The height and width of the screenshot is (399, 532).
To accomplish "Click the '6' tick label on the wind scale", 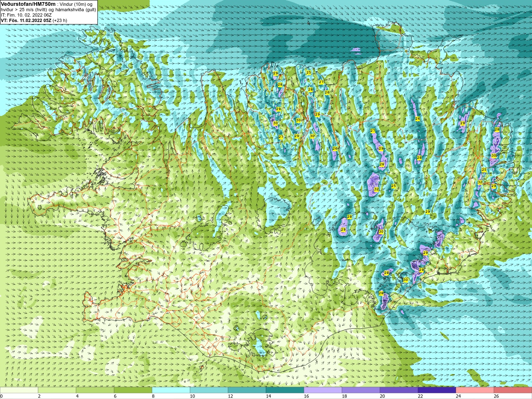I will pyautogui.click(x=115, y=396).
